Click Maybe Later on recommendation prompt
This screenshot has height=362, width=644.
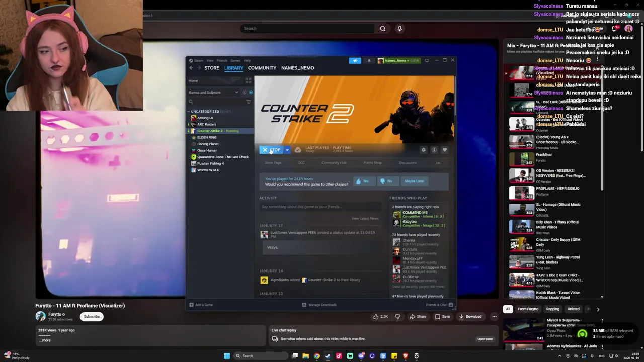(414, 181)
